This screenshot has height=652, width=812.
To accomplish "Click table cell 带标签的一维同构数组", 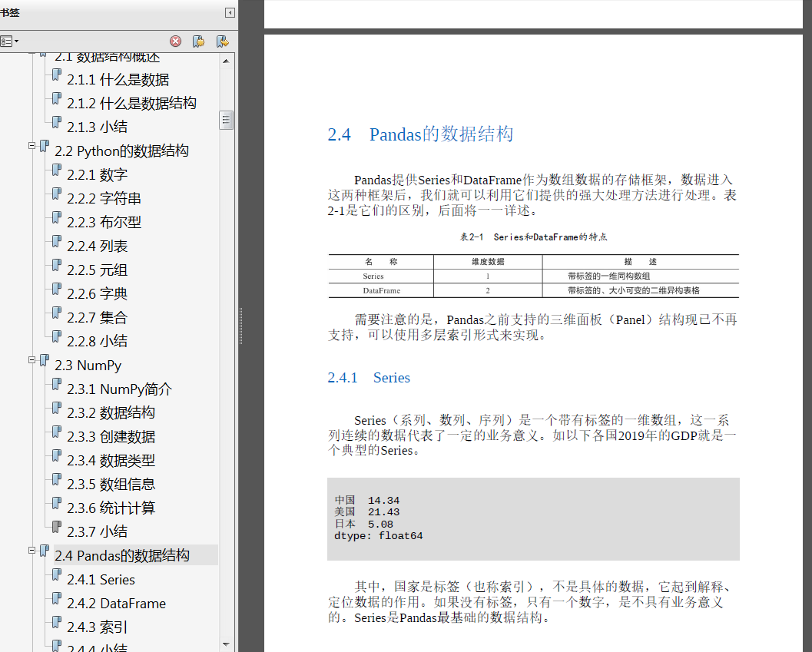I will [609, 276].
